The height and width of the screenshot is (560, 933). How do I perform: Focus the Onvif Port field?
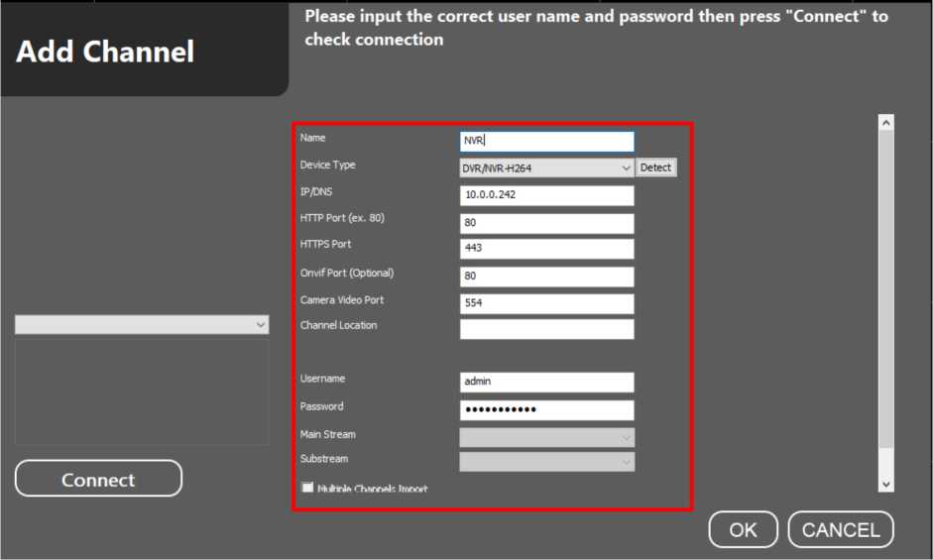point(546,277)
